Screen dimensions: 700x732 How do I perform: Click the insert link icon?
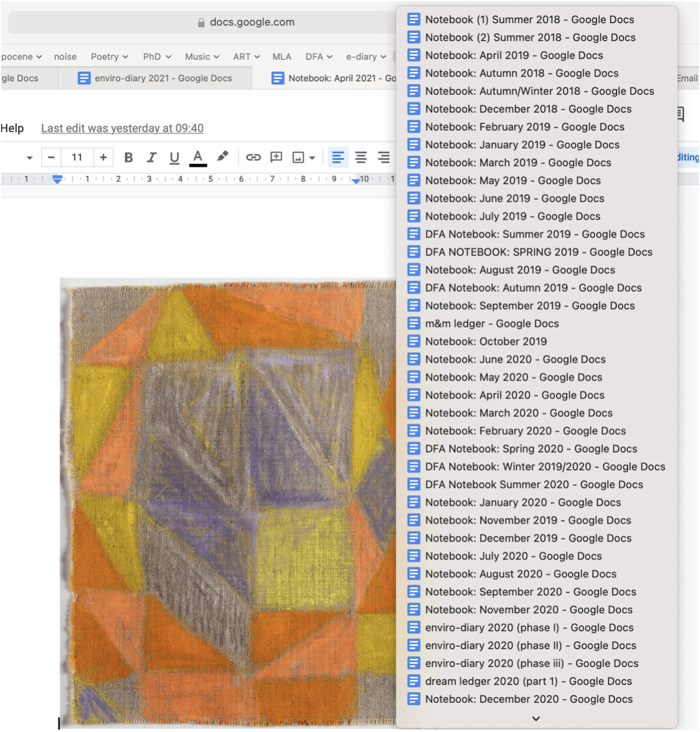253,158
